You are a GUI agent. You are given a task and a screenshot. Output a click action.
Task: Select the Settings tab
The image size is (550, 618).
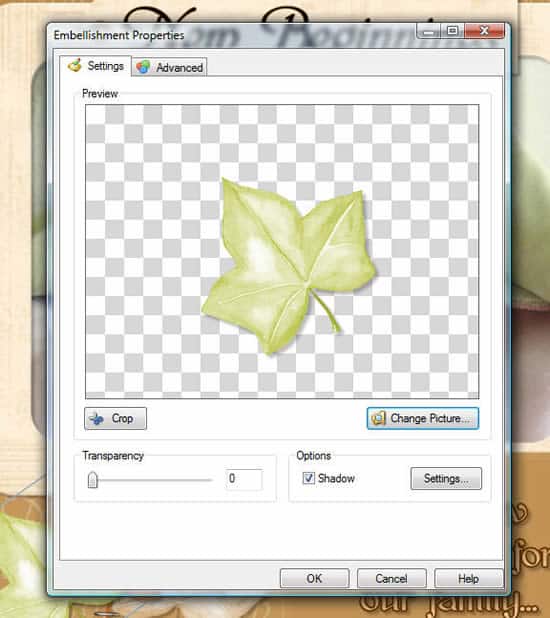click(x=96, y=66)
